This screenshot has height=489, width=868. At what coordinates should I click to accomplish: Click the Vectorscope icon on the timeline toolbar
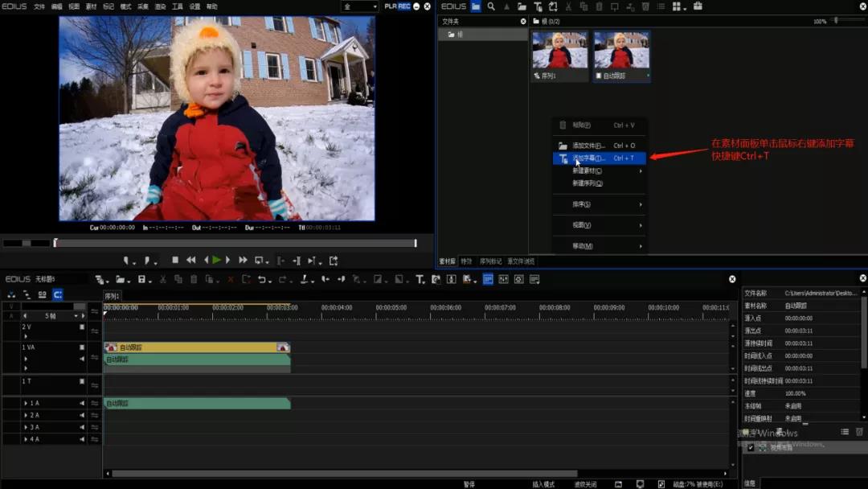(x=518, y=280)
